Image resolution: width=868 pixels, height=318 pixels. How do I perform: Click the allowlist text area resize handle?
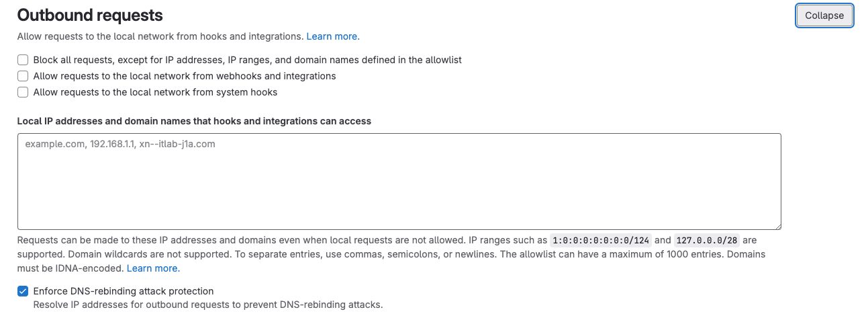(x=777, y=226)
